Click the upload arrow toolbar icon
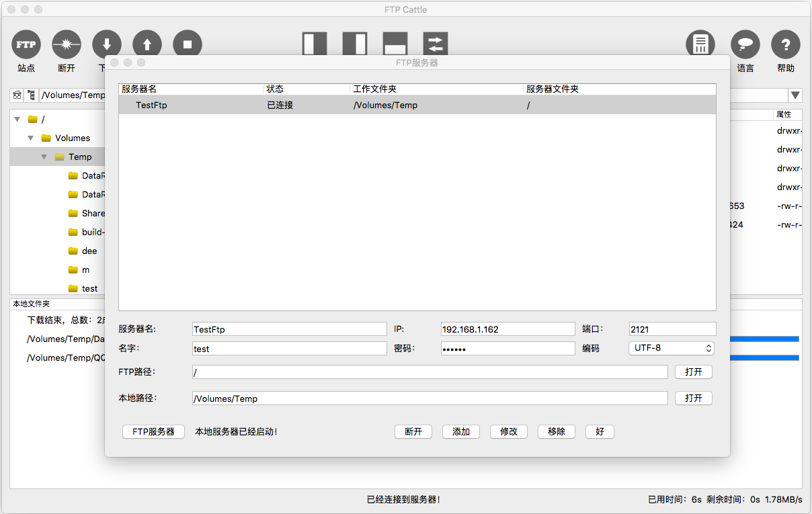The width and height of the screenshot is (812, 514). coord(147,44)
